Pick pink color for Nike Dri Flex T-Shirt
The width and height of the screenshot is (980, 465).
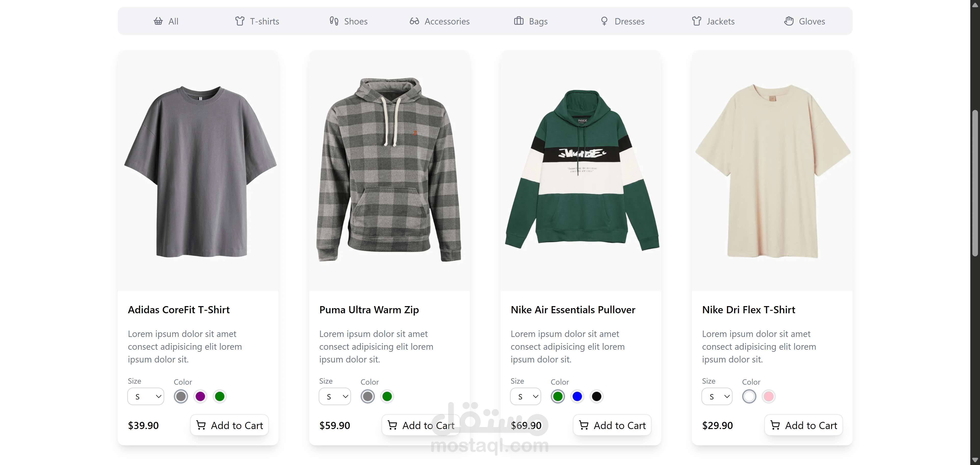(768, 397)
